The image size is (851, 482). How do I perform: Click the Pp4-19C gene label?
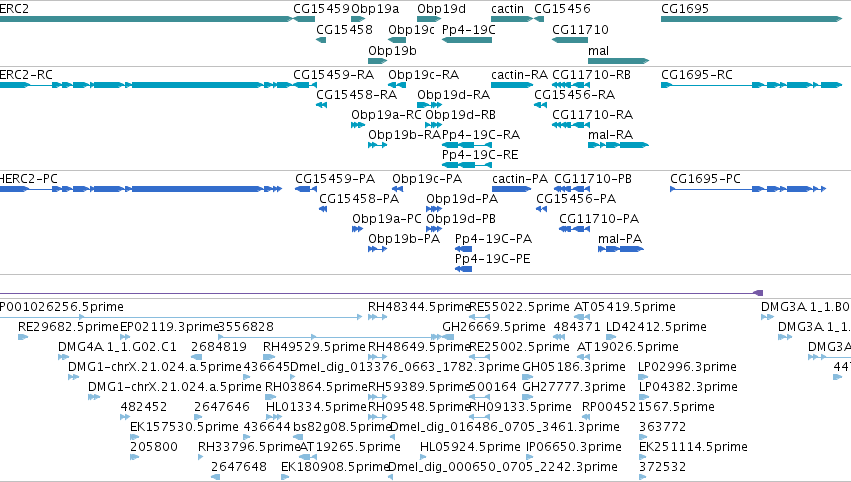pyautogui.click(x=469, y=29)
